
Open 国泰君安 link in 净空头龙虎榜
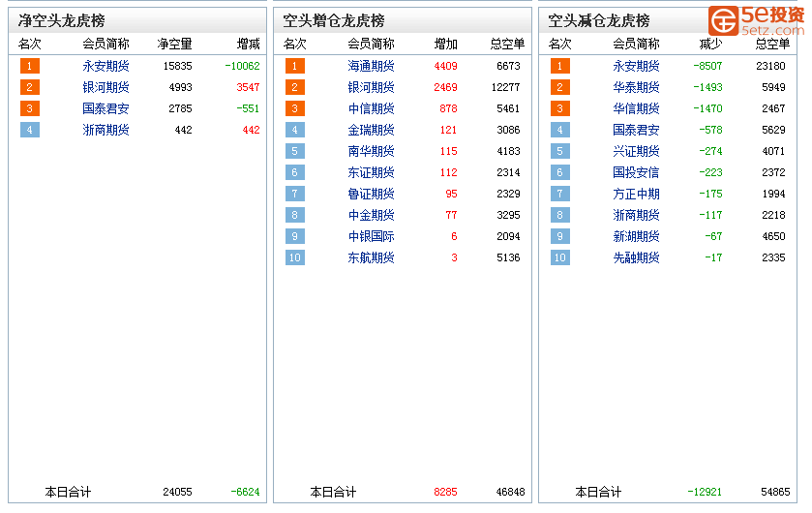[105, 108]
